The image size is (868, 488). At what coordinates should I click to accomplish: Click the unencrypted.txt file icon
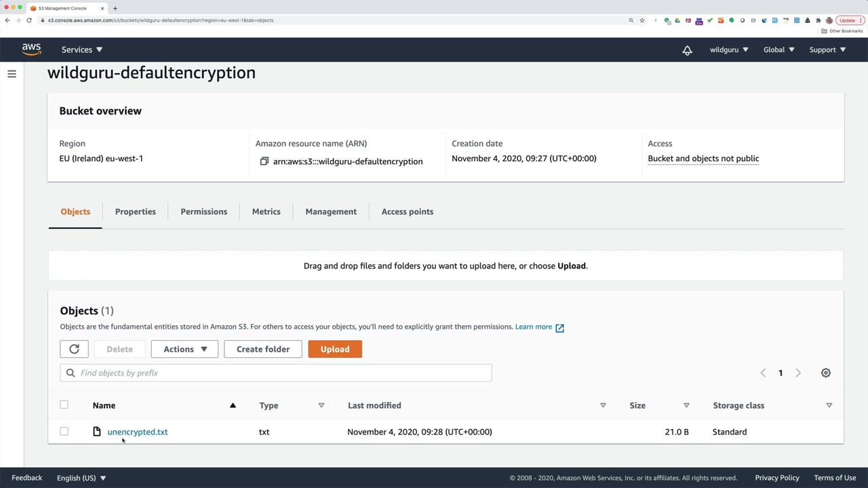tap(97, 432)
